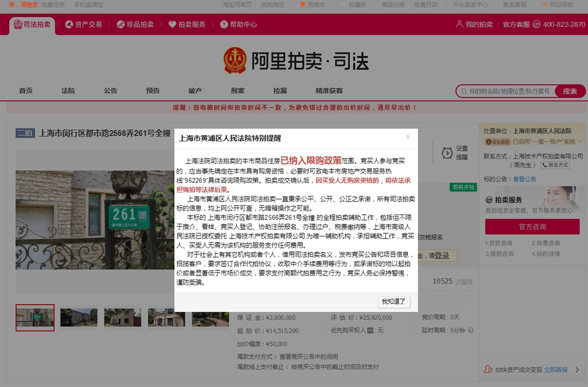The image size is (588, 387).
Task: Open 千牛卖家中心 menu
Action: click(x=470, y=4)
